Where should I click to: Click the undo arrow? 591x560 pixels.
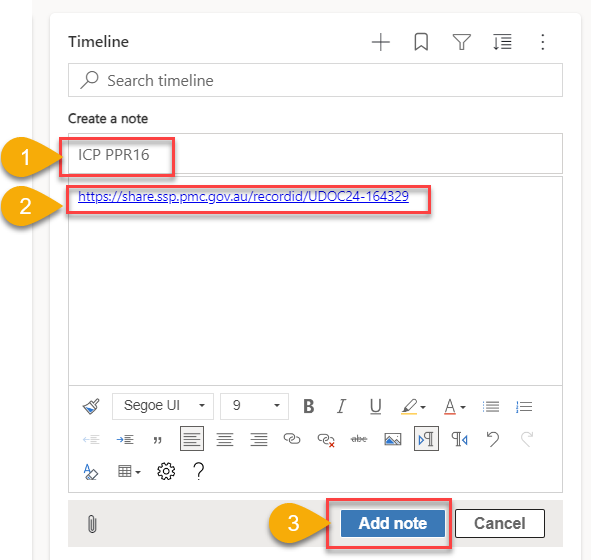pyautogui.click(x=493, y=439)
